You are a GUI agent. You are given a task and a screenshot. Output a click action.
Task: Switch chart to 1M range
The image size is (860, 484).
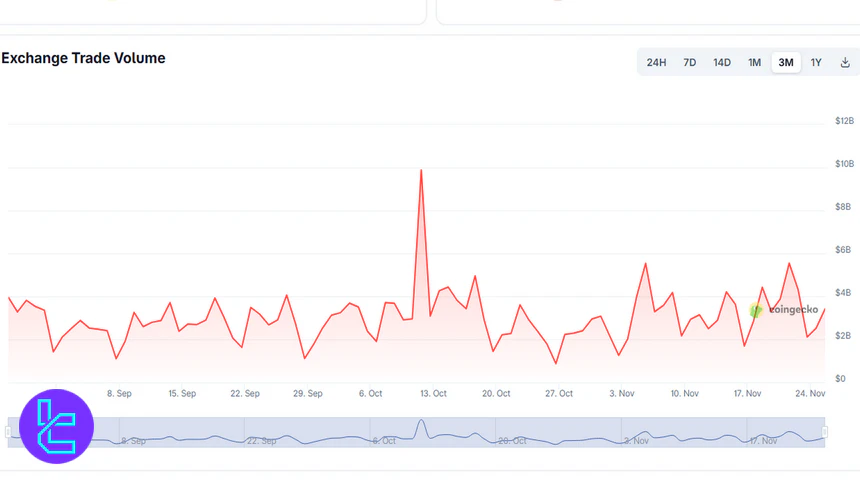point(754,63)
